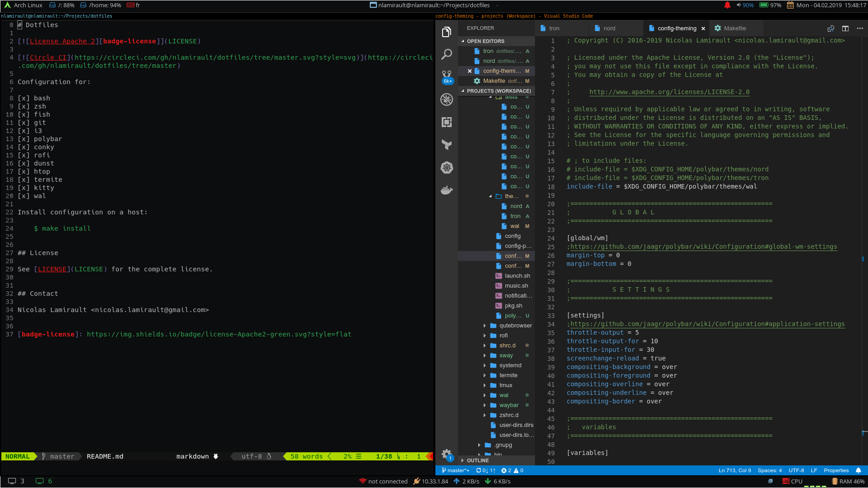Click the not connected wifi indicator
868x488 pixels.
pyautogui.click(x=383, y=482)
